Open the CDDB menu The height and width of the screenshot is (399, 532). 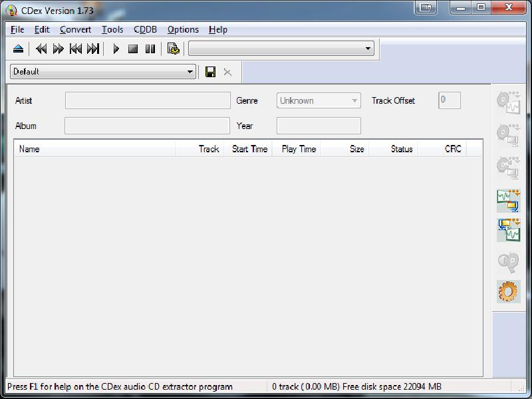pyautogui.click(x=145, y=30)
